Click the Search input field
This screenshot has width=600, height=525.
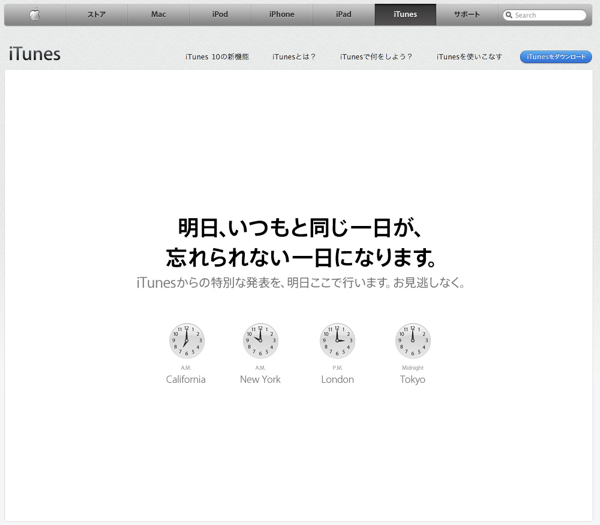545,15
